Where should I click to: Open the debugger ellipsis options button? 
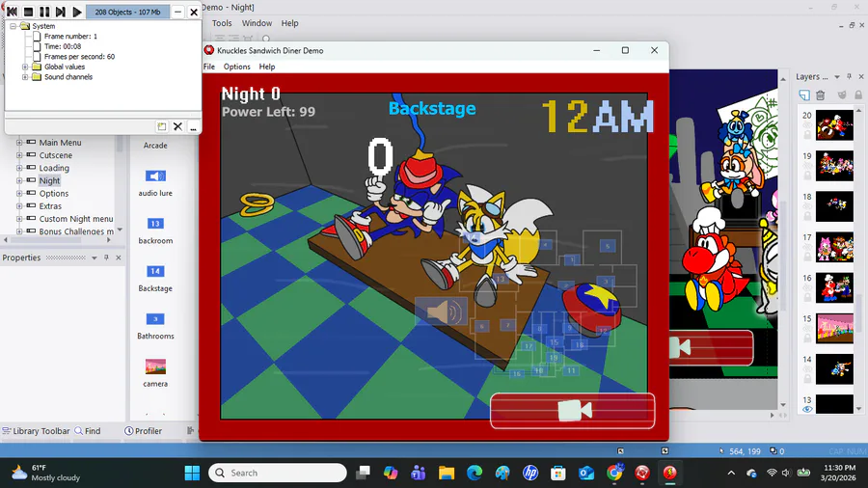tap(193, 126)
